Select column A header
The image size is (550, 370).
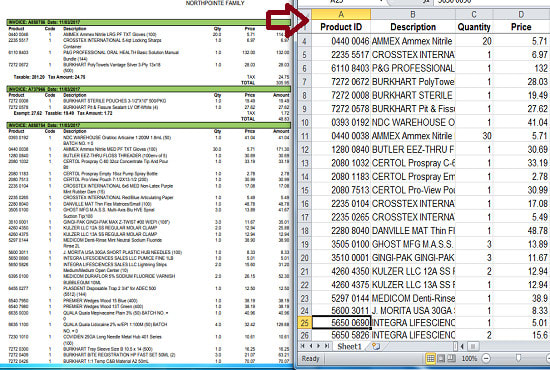point(341,14)
